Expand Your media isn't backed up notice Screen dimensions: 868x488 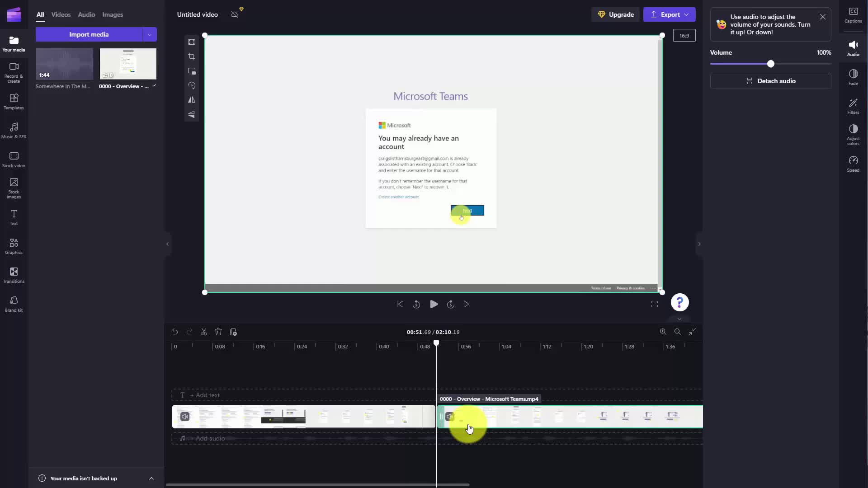click(x=151, y=478)
